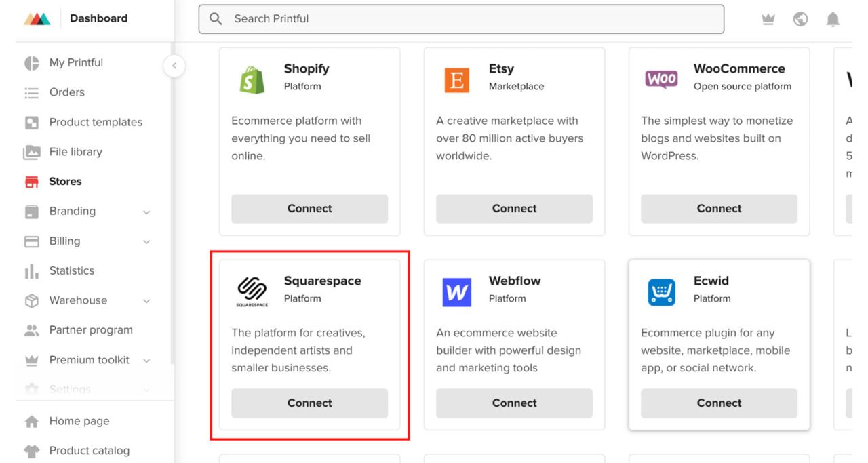Click the Squarespace heading text
This screenshot has width=868, height=463.
click(322, 281)
